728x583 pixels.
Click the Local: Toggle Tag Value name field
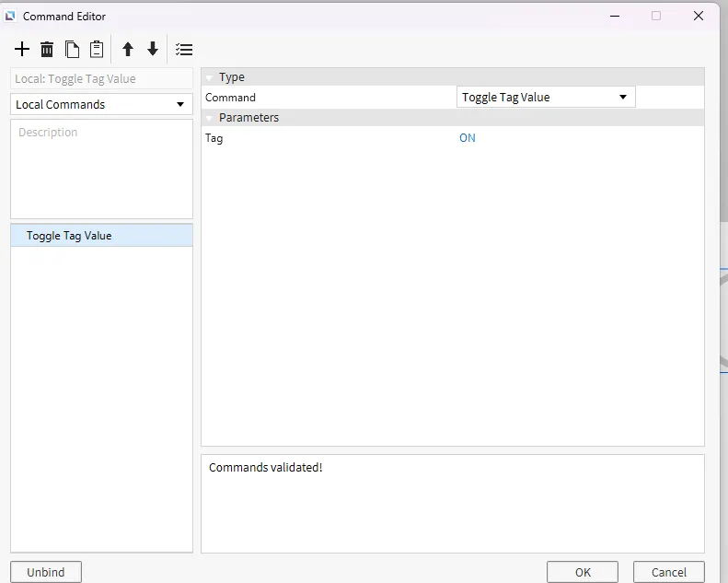click(x=101, y=79)
